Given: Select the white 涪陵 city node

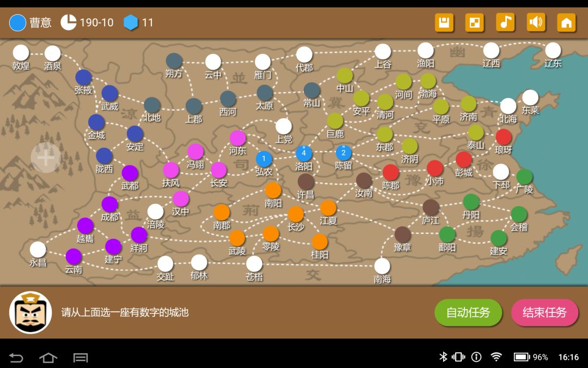Looking at the screenshot, I should 156,212.
